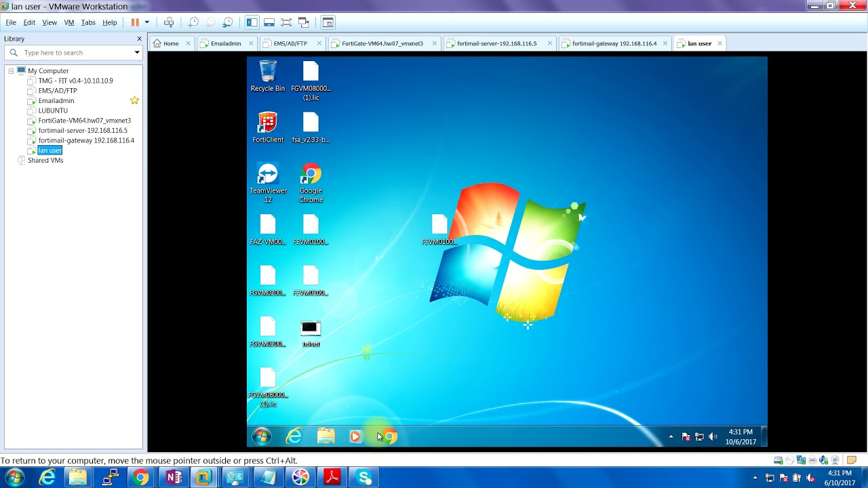
Task: Close the Library panel
Action: [x=140, y=39]
